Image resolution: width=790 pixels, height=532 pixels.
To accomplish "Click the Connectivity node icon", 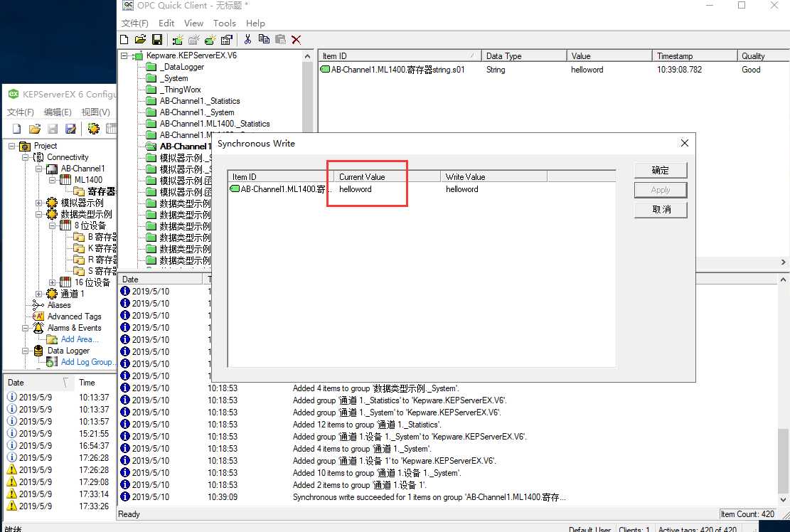I will pyautogui.click(x=38, y=157).
